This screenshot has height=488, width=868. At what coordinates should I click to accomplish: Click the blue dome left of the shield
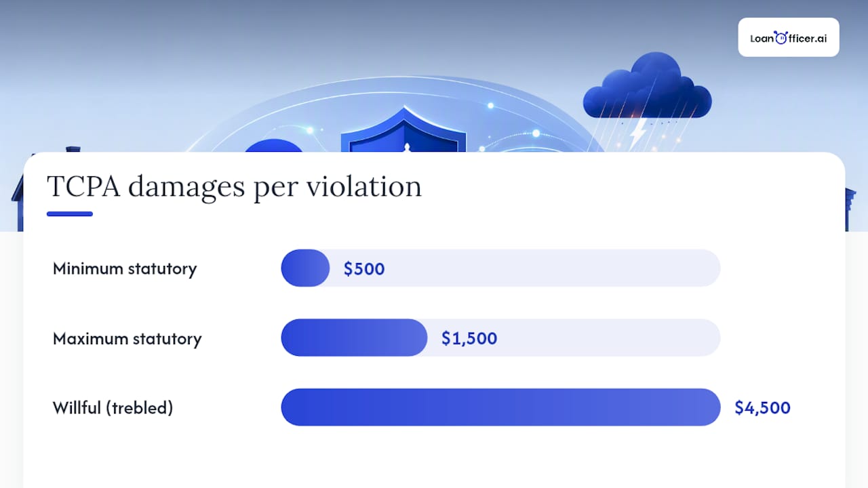(x=273, y=146)
